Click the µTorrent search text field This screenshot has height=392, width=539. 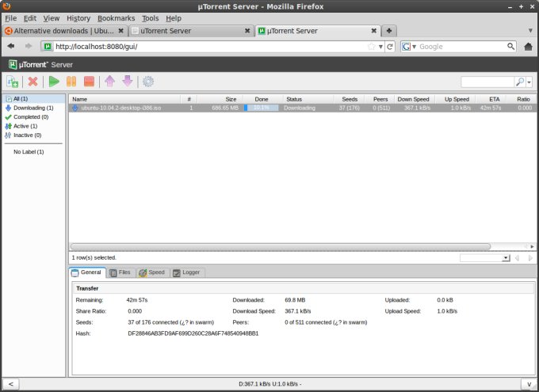[x=487, y=82]
